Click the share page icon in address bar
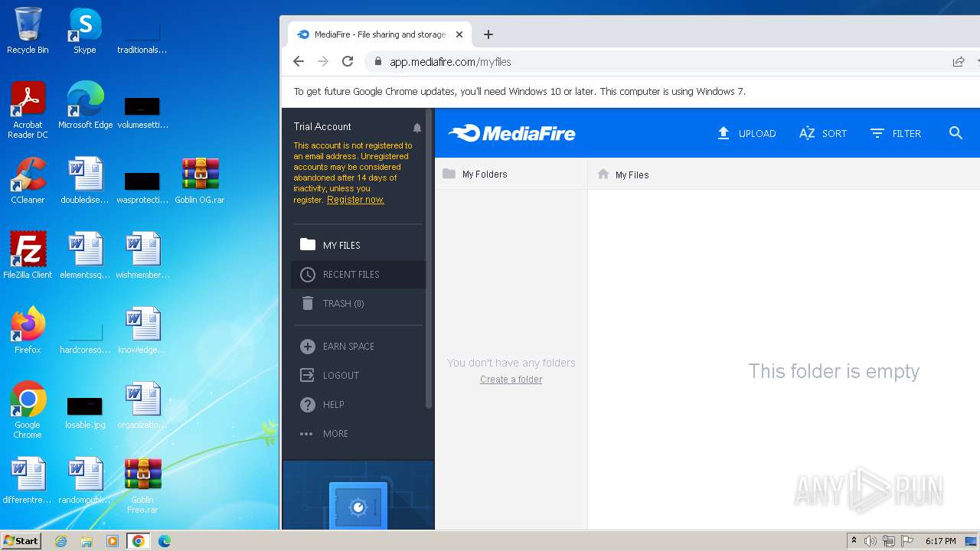 click(x=959, y=61)
